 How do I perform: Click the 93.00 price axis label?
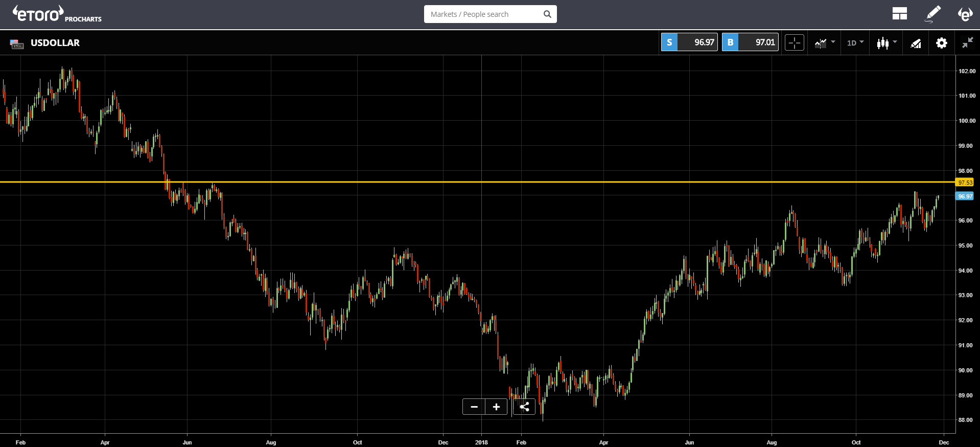966,295
